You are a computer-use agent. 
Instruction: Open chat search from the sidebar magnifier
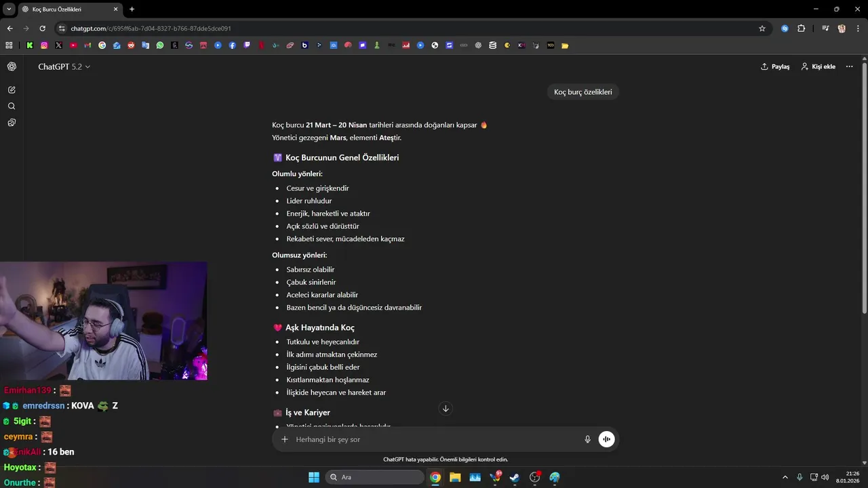point(12,106)
